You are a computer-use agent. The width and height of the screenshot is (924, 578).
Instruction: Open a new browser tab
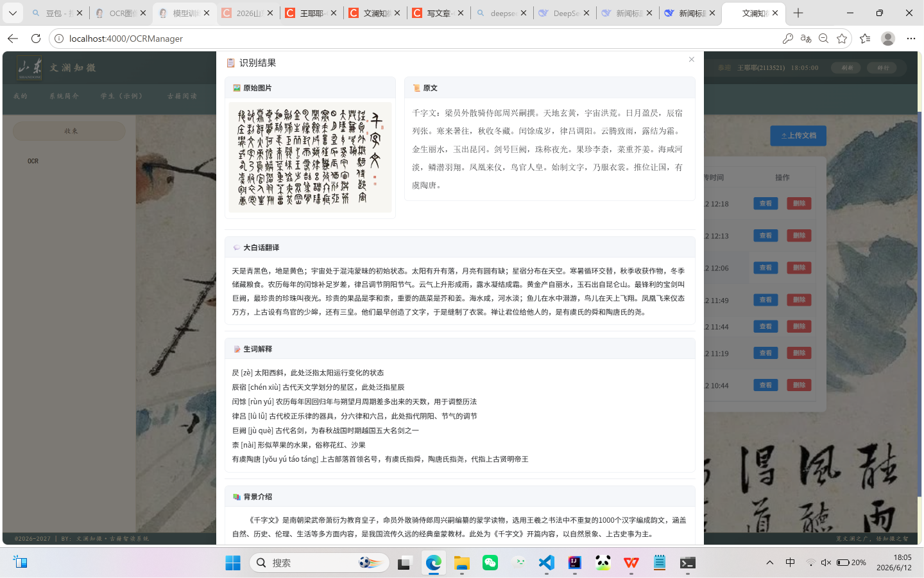798,13
